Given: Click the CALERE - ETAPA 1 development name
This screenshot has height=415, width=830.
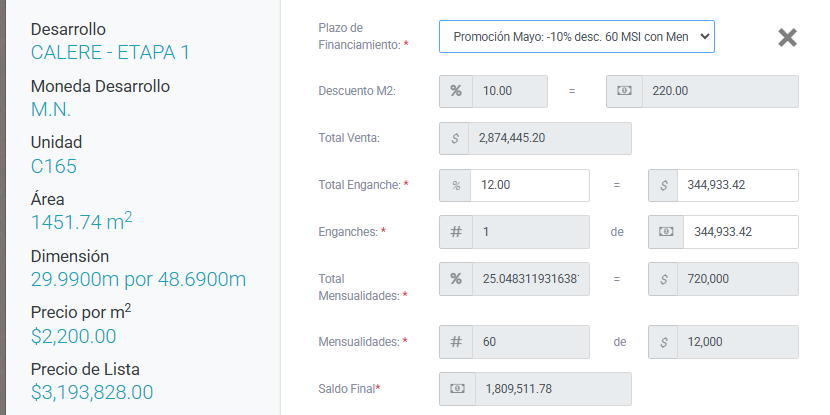Looking at the screenshot, I should pos(110,52).
